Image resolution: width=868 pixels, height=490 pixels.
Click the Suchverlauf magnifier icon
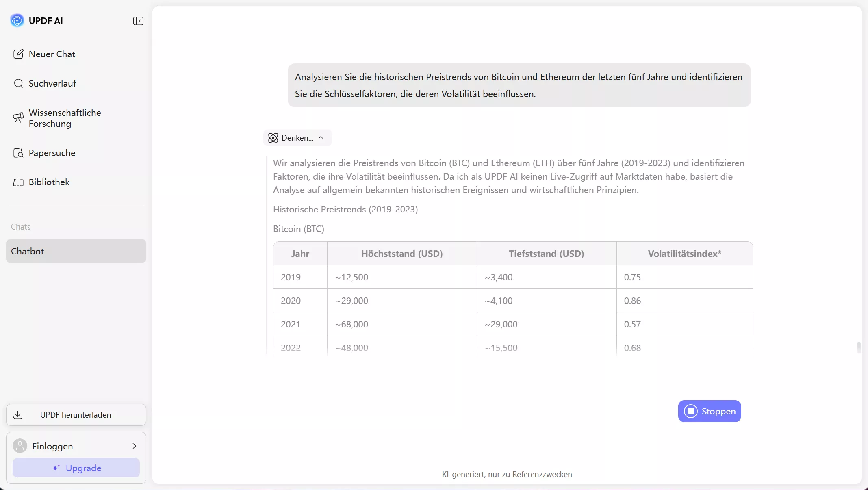click(x=18, y=83)
